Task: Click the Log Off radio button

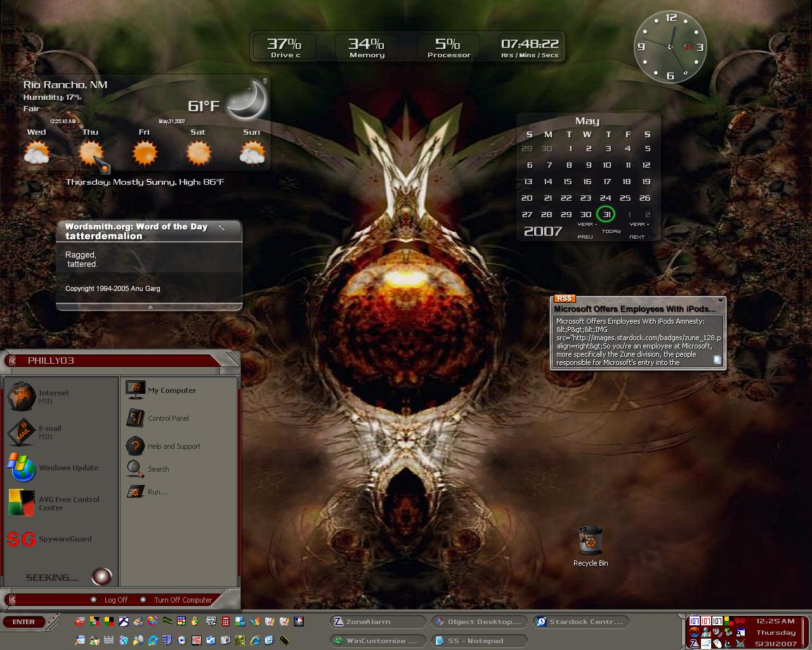Action: point(94,599)
